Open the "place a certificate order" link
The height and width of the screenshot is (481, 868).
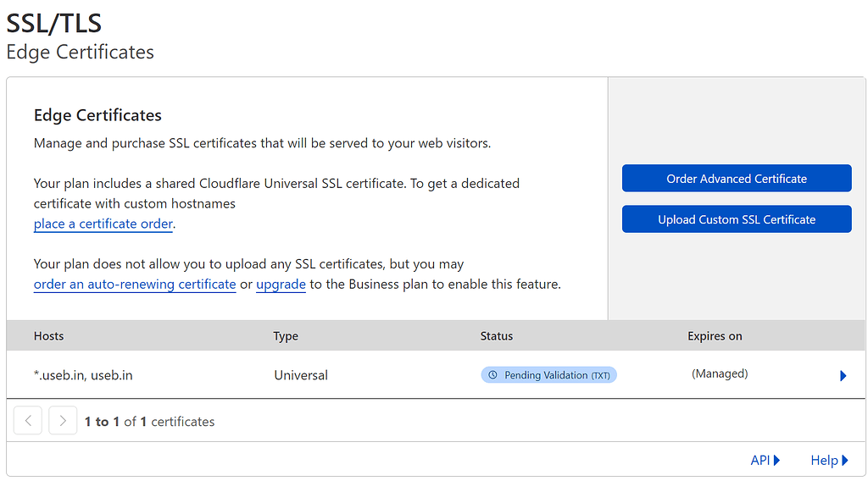click(x=103, y=224)
